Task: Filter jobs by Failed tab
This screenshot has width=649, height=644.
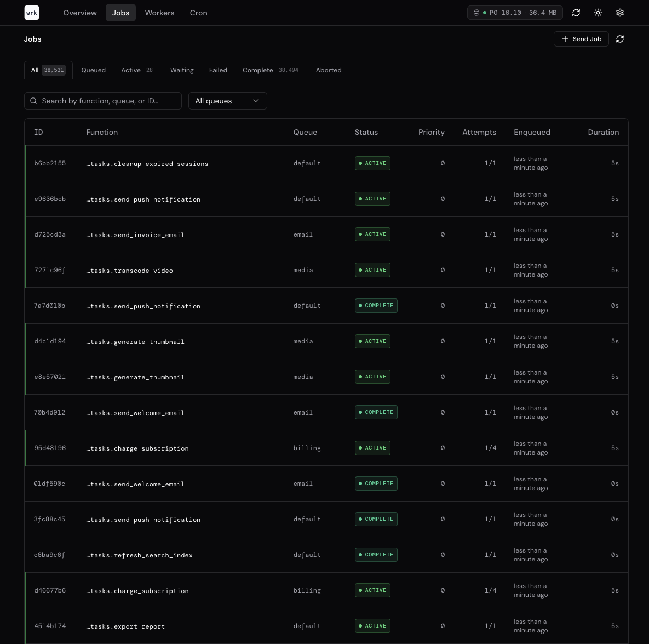Action: tap(218, 70)
